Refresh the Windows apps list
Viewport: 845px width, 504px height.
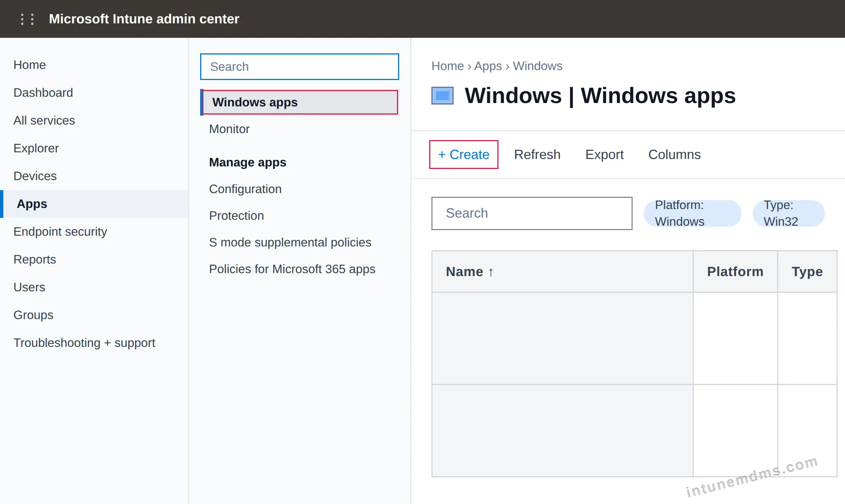[x=537, y=155]
